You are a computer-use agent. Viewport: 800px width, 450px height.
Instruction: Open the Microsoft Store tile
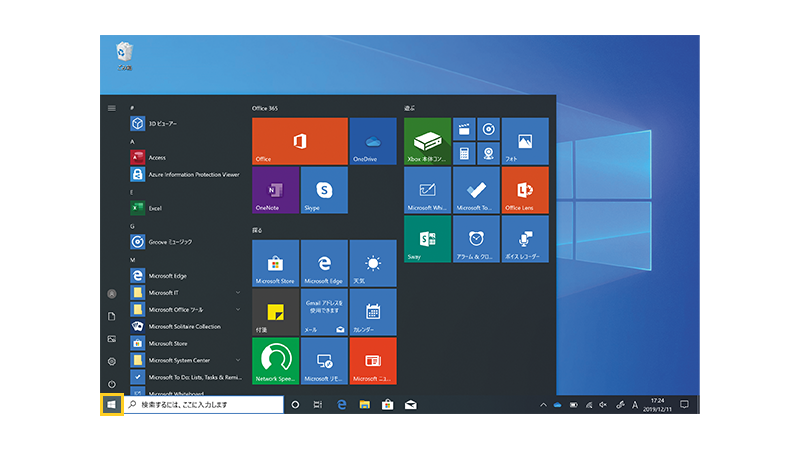[x=276, y=263]
